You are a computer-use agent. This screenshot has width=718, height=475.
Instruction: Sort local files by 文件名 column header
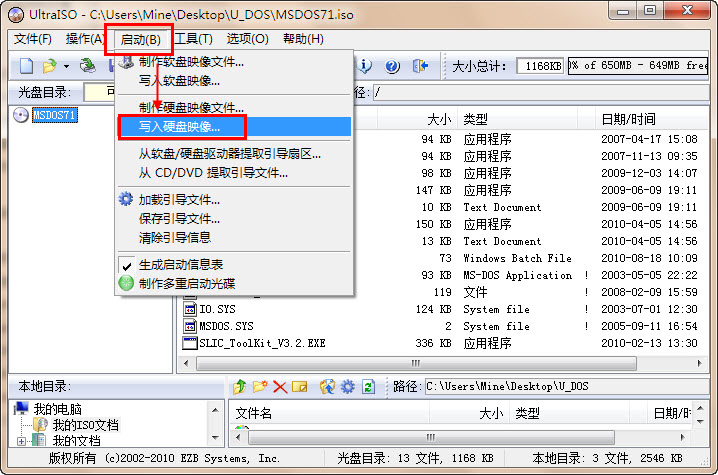pyautogui.click(x=329, y=414)
